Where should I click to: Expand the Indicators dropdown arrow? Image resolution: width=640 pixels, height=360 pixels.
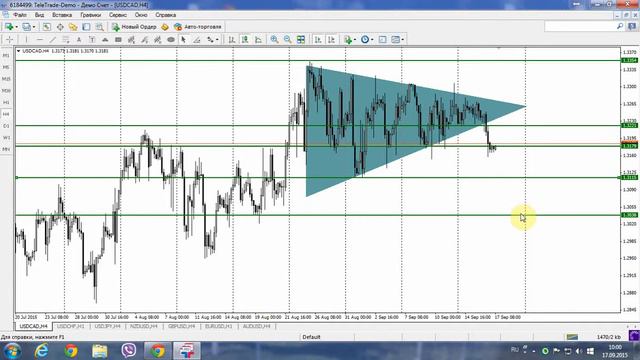pyautogui.click(x=355, y=40)
